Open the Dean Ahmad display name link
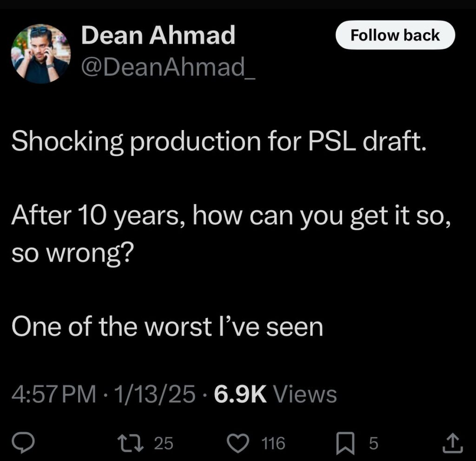This screenshot has width=476, height=461. [158, 36]
